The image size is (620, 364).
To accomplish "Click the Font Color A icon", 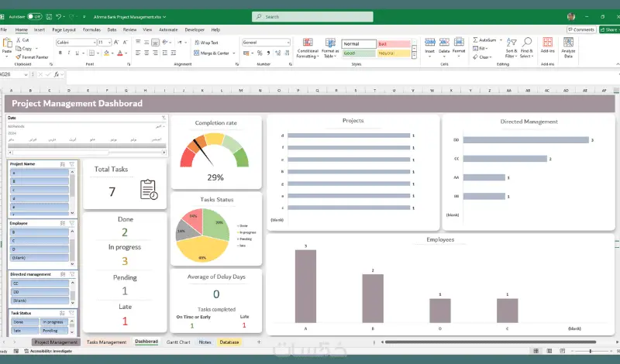I will (120, 53).
